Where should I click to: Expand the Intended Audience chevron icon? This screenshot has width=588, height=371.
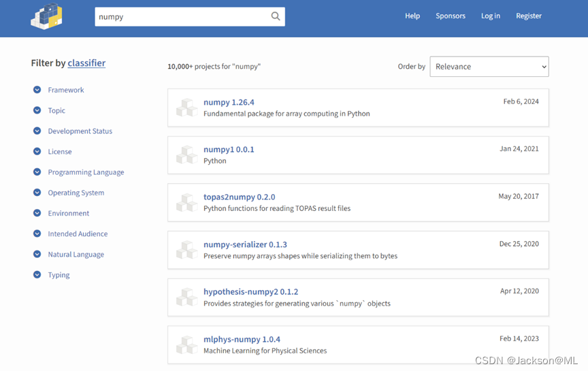click(x=37, y=233)
